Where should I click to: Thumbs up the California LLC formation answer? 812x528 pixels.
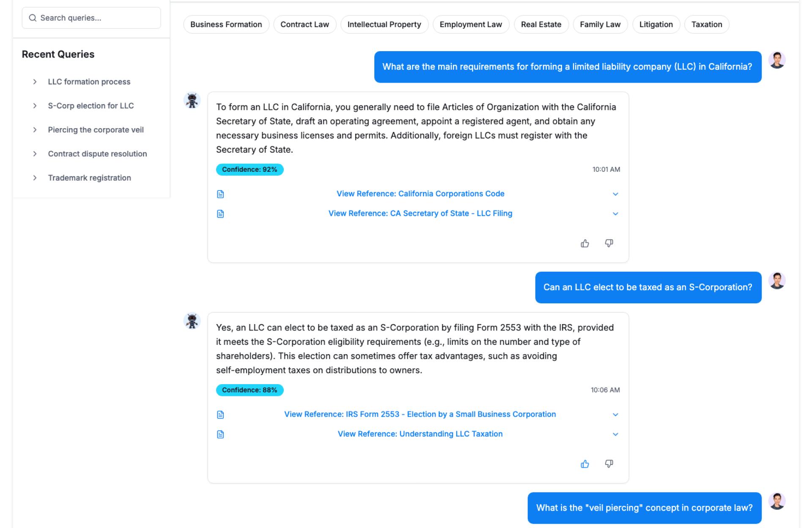584,243
